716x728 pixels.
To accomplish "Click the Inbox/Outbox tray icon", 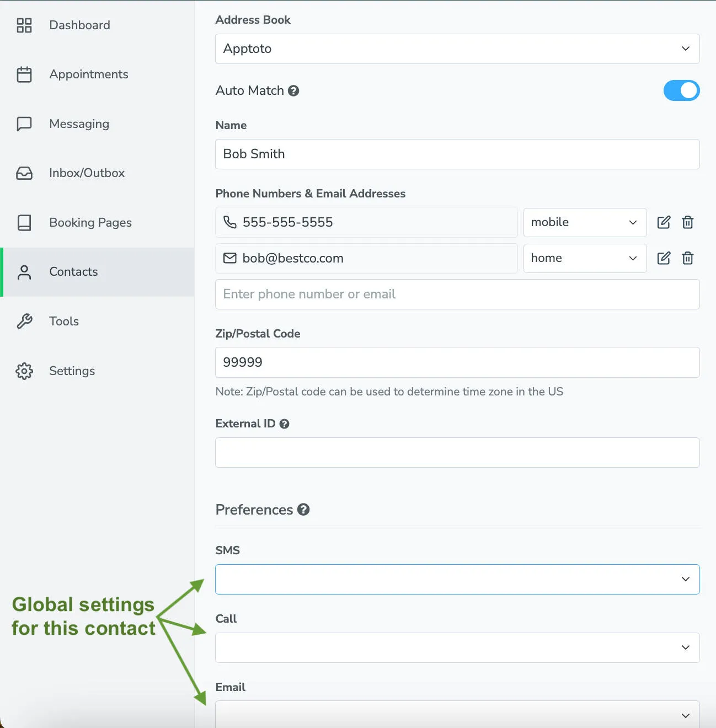I will (24, 173).
